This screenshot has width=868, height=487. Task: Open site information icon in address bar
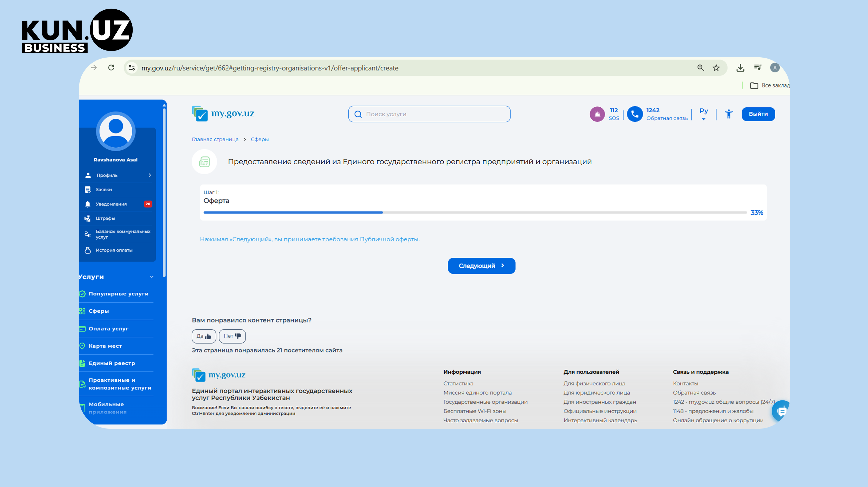pos(132,68)
